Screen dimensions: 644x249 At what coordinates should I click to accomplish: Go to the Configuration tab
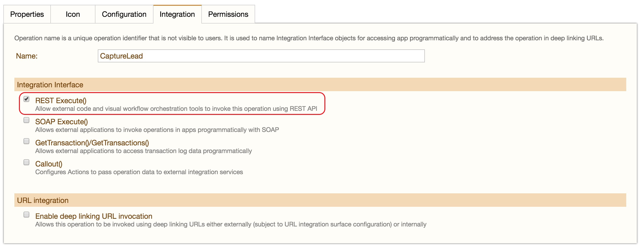tap(124, 14)
